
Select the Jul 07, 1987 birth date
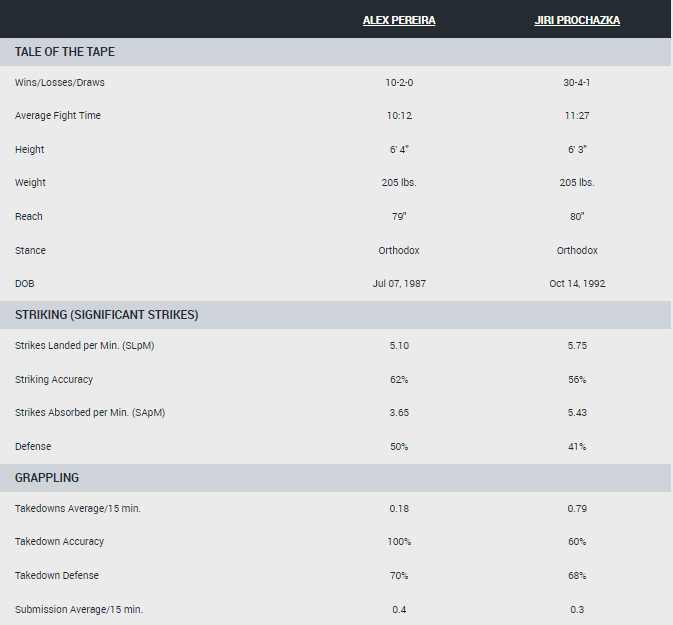[399, 284]
